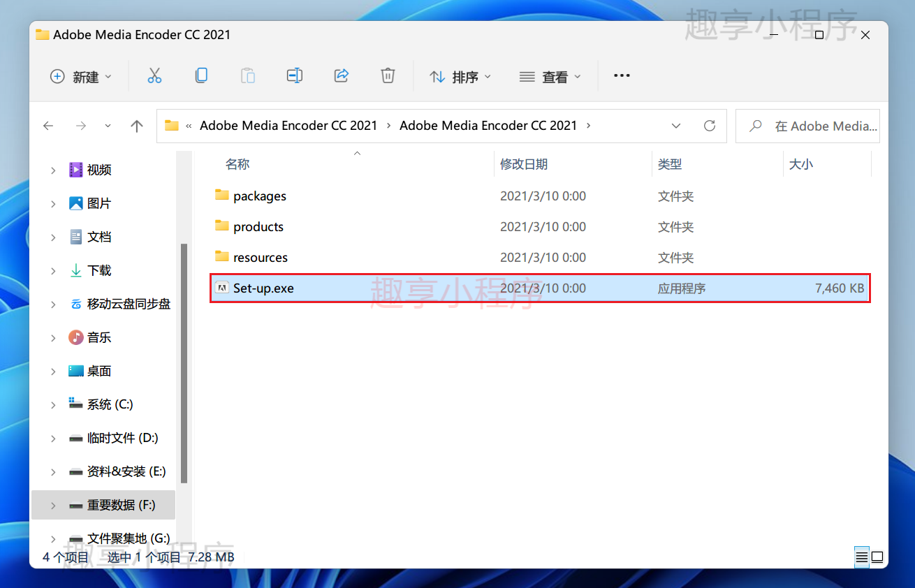Expand the 视频 tree node chevron
The width and height of the screenshot is (915, 588).
(x=53, y=170)
